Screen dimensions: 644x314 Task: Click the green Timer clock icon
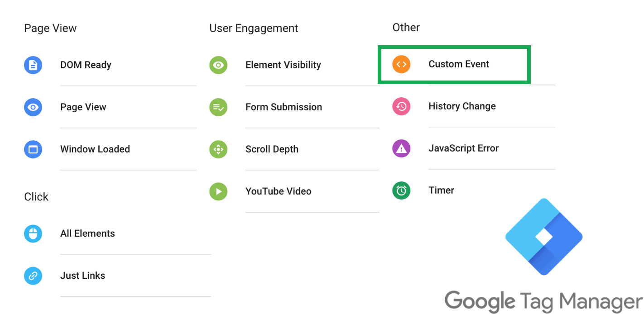[x=401, y=190]
